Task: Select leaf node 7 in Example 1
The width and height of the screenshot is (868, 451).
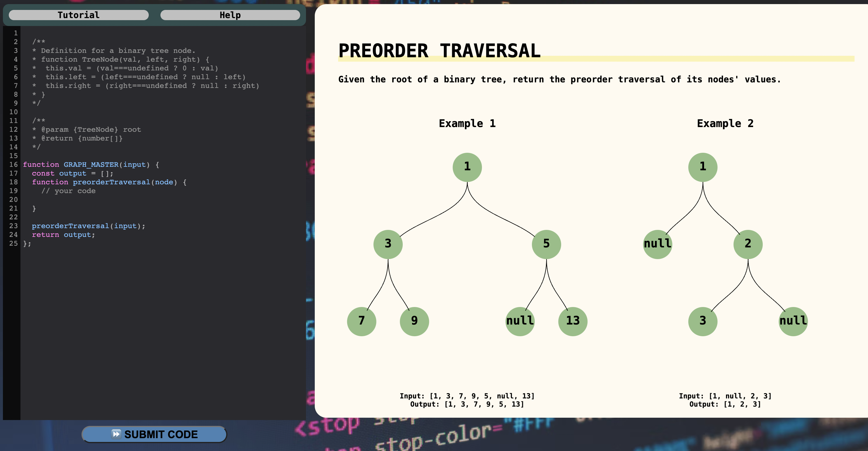Action: coord(362,321)
